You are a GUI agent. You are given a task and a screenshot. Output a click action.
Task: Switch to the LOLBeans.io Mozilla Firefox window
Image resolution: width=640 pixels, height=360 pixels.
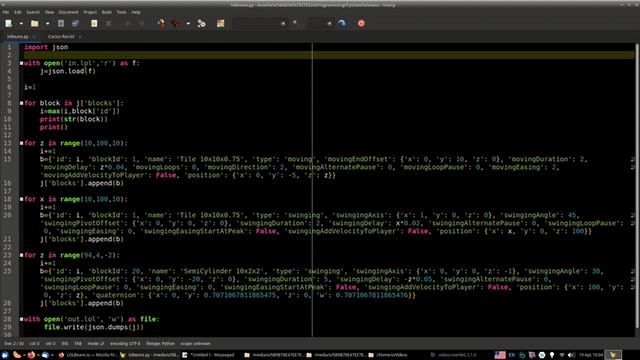click(x=88, y=355)
